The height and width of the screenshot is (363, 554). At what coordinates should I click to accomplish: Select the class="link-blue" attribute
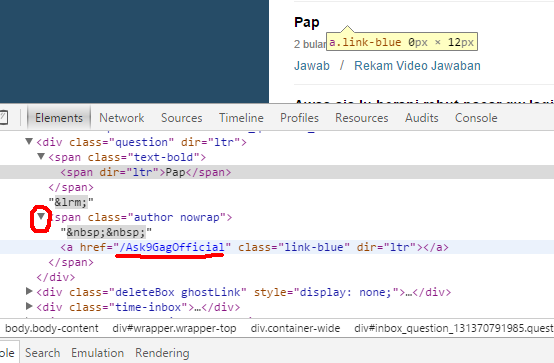[x=294, y=247]
